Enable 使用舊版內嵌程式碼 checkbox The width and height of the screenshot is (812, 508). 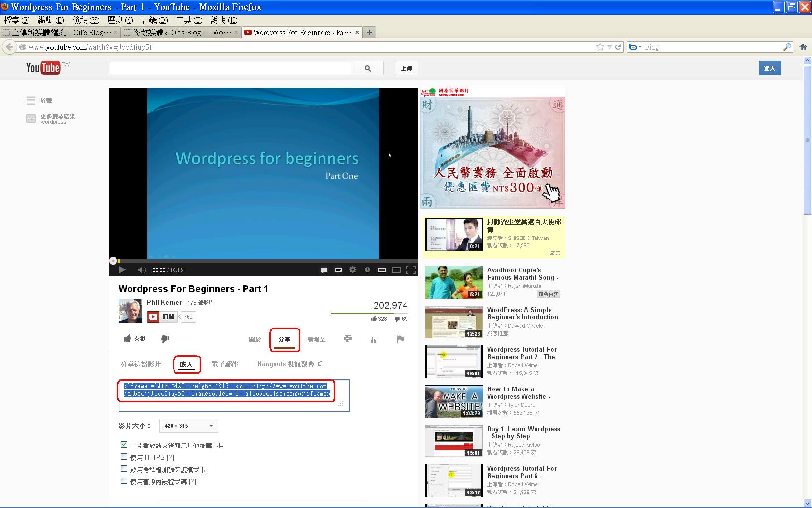click(124, 481)
